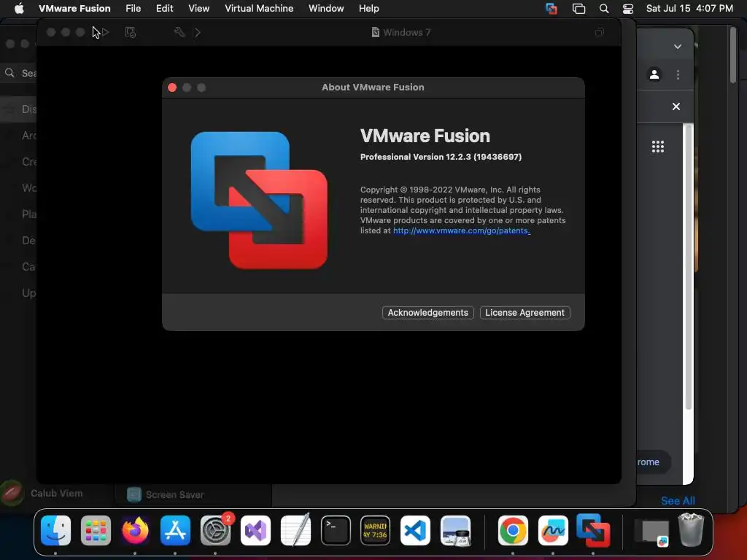Click the VMware Fusion Dock icon
The height and width of the screenshot is (560, 747).
(x=593, y=531)
